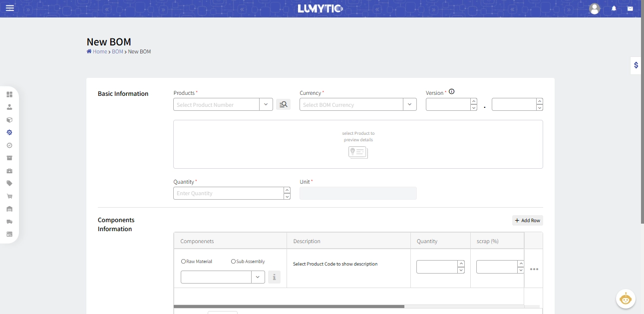
Task: Select the Raw Material radio button
Action: coord(184,262)
